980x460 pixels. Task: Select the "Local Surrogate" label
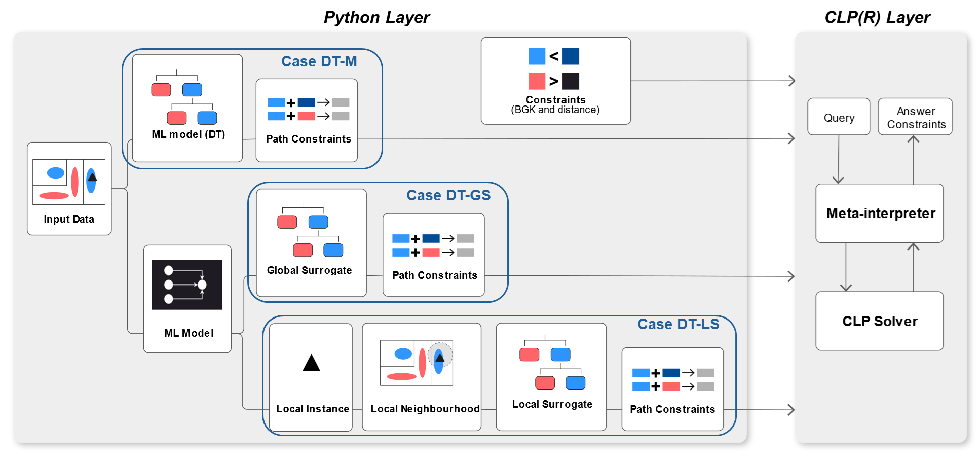click(x=552, y=404)
